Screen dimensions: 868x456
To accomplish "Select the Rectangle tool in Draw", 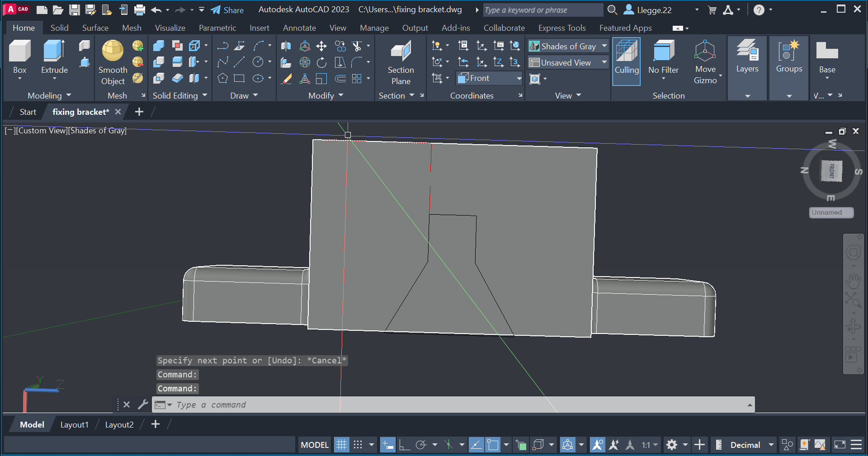I will (239, 79).
